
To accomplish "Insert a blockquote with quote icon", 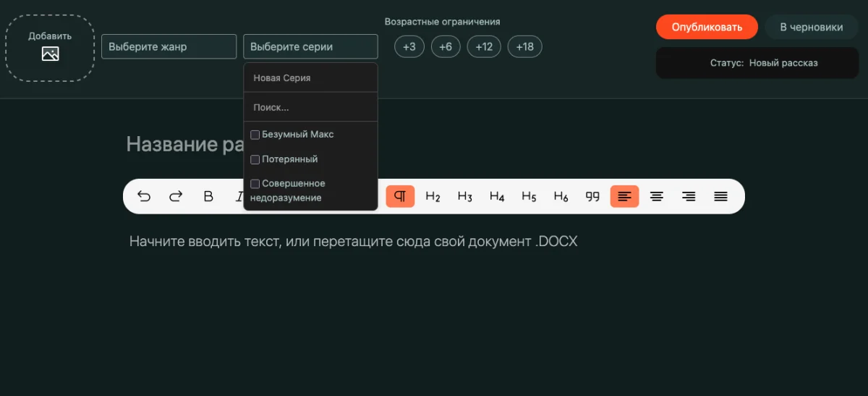I will click(x=592, y=196).
